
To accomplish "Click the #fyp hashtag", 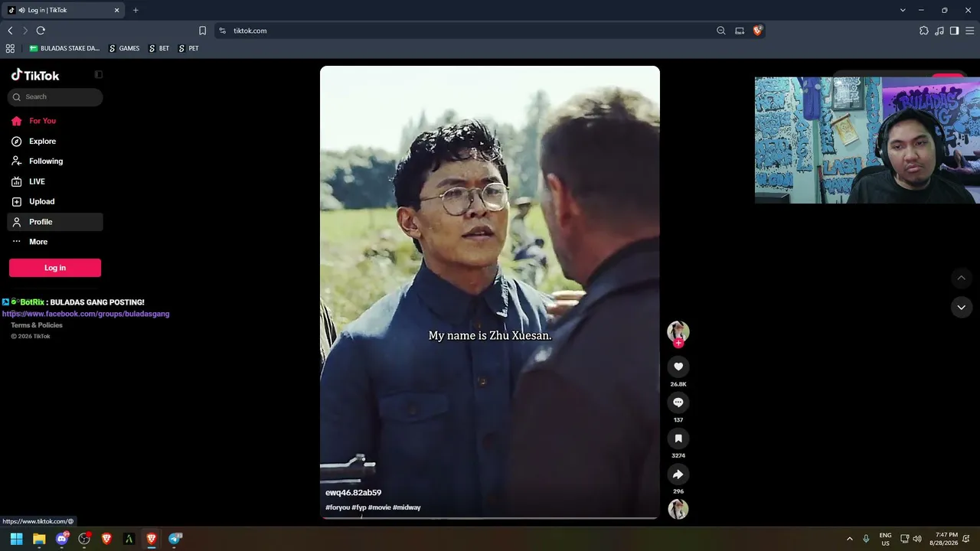I will (x=359, y=507).
